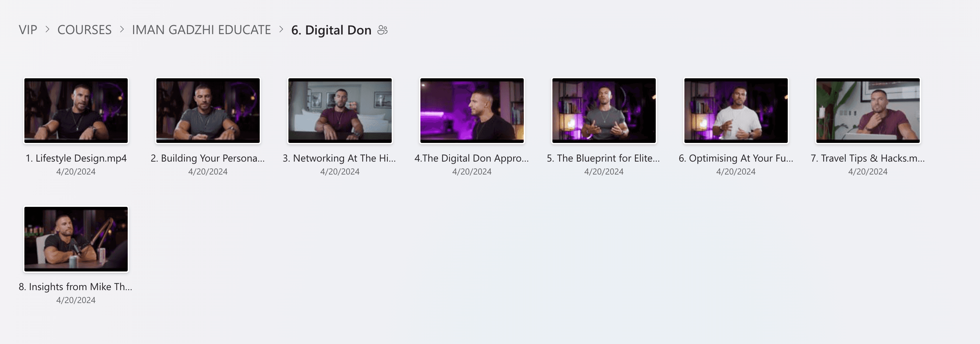Go to the VIP breadcrumb
Screen dimensions: 980x344
click(28, 30)
